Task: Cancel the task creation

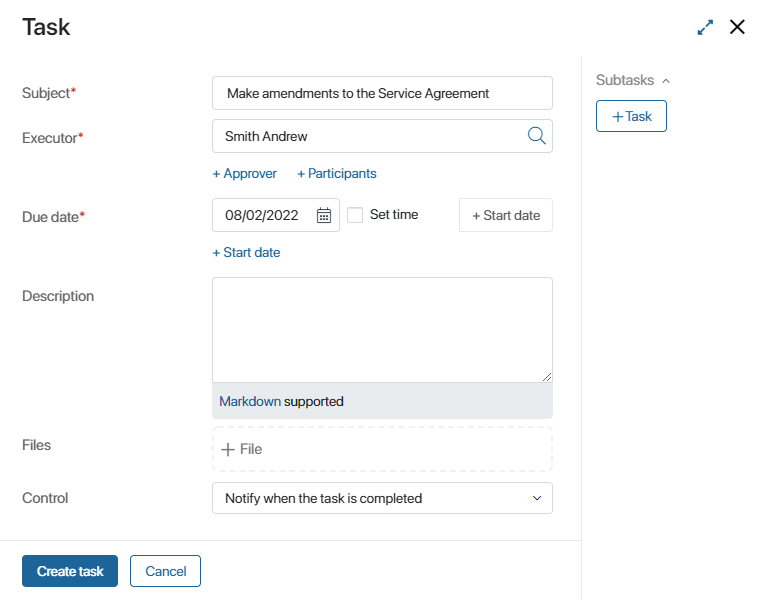Action: tap(165, 571)
